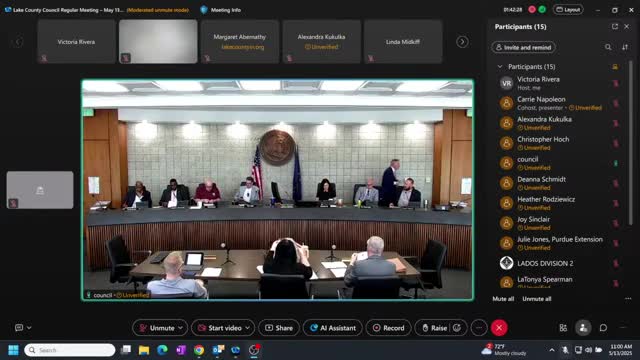
Task: Toggle mute for Julie Jones, Purdue Extension
Action: coord(616,243)
